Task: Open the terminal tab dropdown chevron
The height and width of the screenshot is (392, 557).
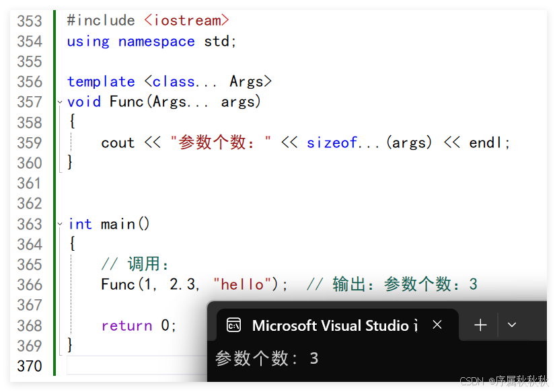Action: [511, 325]
